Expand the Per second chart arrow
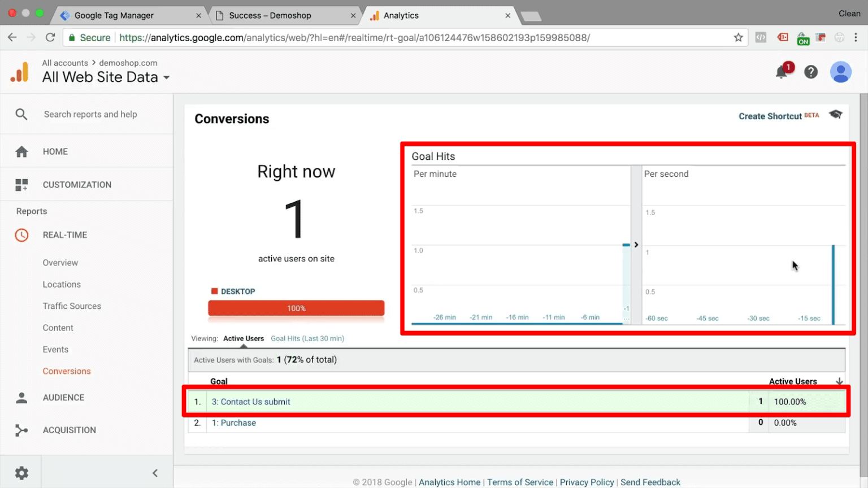This screenshot has width=868, height=488. tap(636, 245)
